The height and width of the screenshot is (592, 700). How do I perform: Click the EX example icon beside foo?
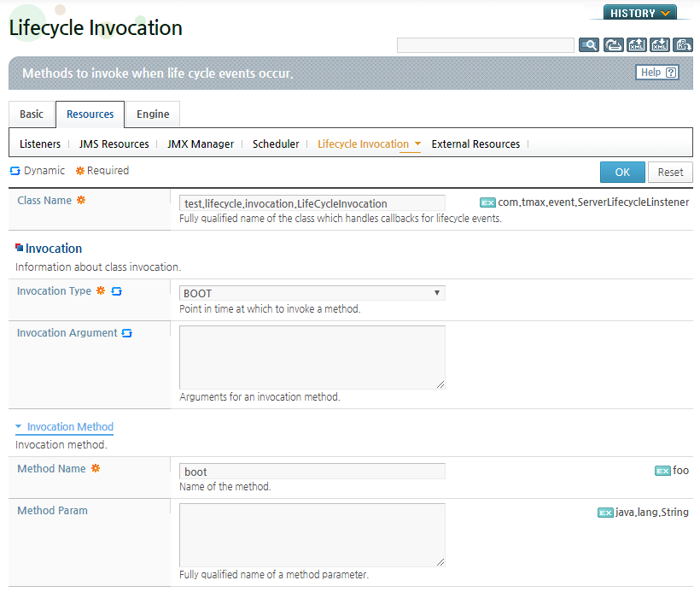[x=662, y=471]
